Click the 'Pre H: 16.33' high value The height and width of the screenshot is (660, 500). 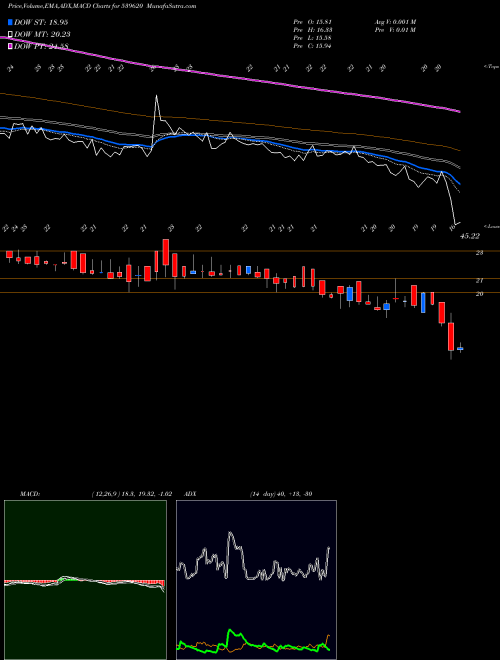(313, 30)
